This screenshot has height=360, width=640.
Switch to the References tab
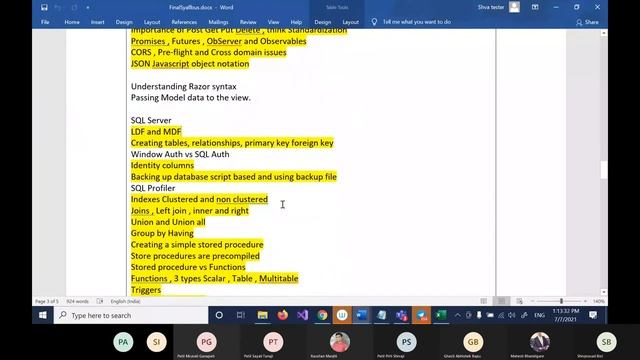[x=184, y=22]
